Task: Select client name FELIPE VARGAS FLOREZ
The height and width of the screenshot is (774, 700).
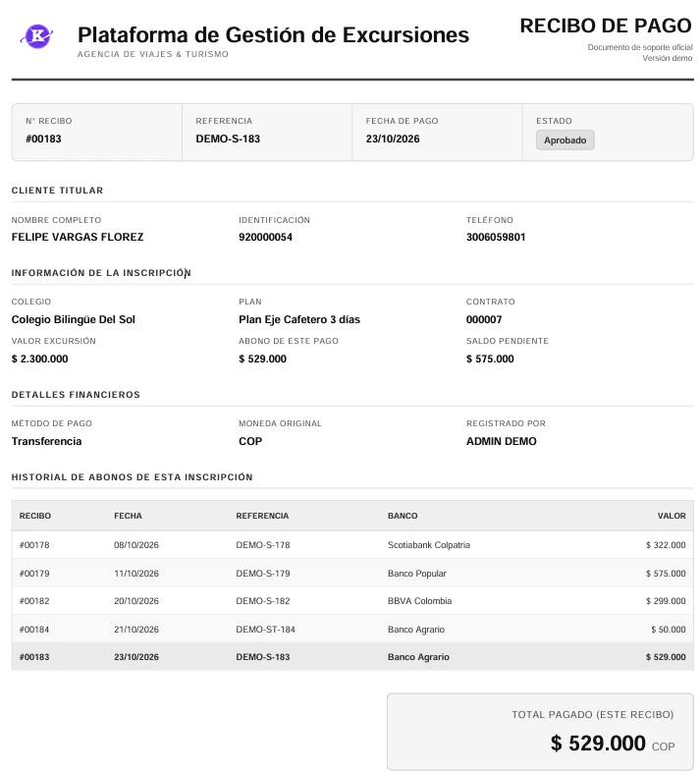Action: pyautogui.click(x=78, y=237)
